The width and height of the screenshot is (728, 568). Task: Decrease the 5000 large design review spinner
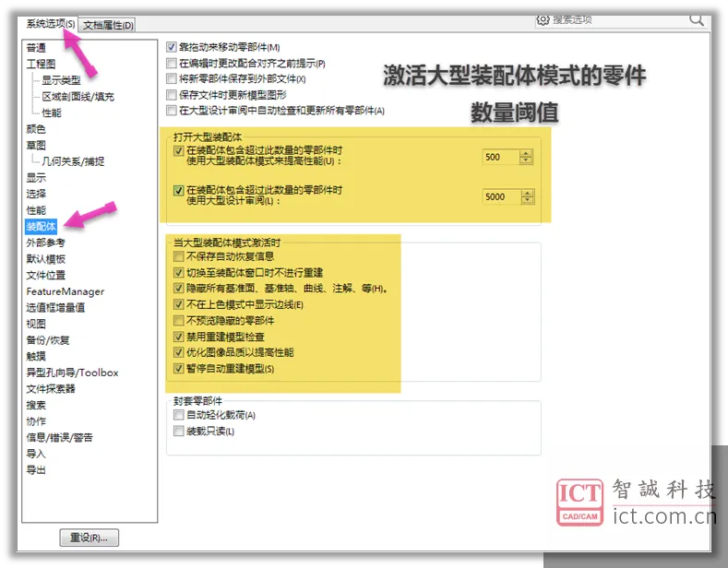click(527, 200)
